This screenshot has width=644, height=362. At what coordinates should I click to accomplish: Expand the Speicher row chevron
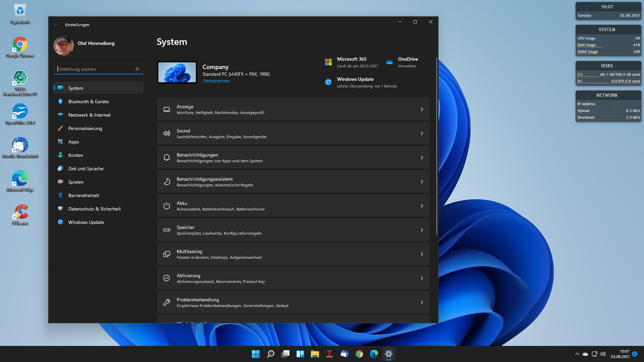422,230
